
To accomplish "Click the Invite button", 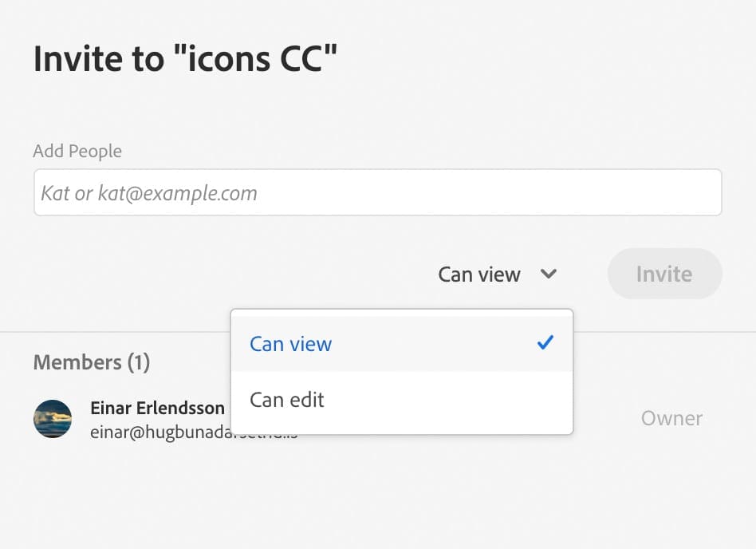I will point(665,274).
